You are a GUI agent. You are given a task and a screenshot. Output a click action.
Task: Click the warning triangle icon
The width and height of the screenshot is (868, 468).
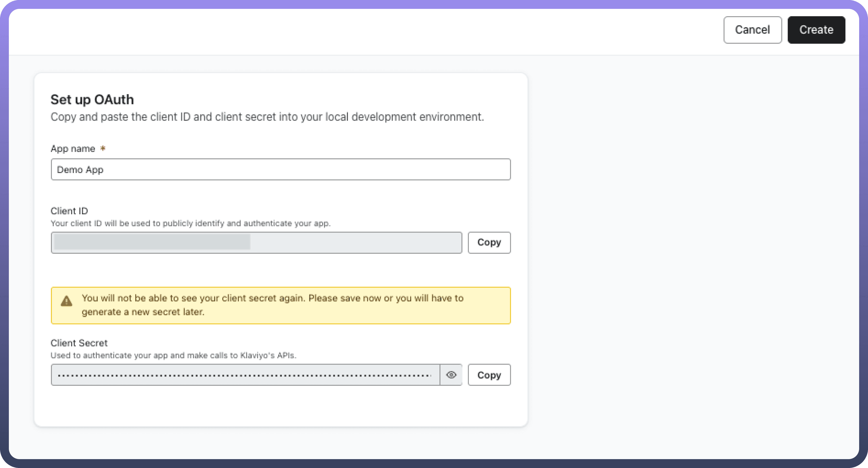pos(66,301)
